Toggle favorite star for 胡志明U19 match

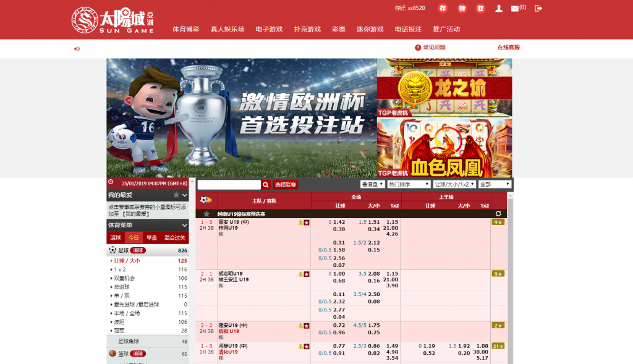307,274
